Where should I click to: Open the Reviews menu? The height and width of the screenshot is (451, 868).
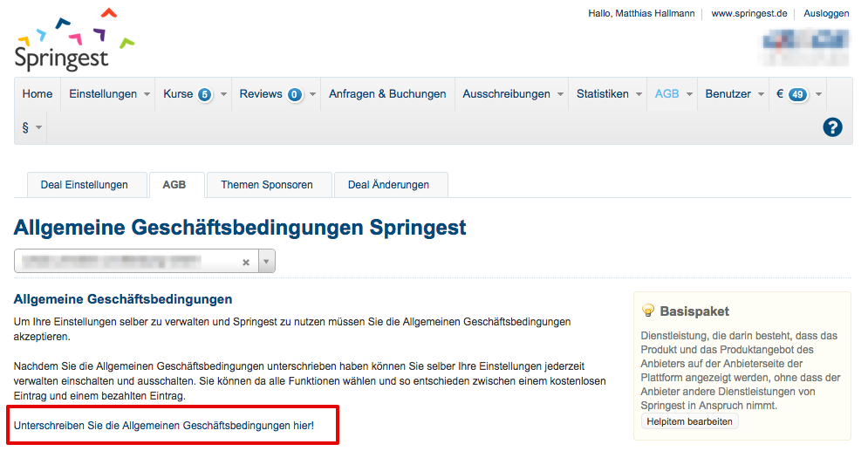261,94
